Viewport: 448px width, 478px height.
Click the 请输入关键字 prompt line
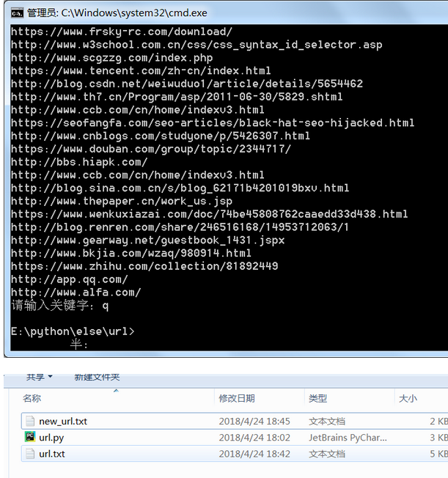tap(60, 306)
